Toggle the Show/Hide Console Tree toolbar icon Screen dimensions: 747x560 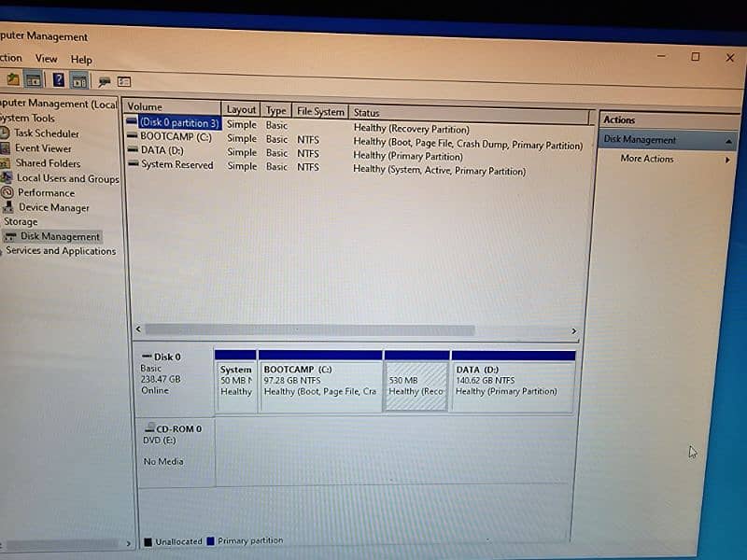pyautogui.click(x=33, y=80)
